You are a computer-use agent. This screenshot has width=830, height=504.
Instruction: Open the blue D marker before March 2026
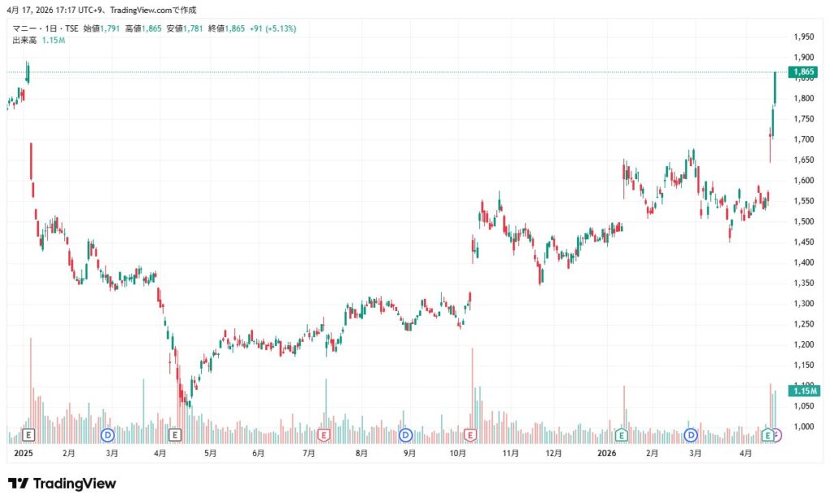pyautogui.click(x=692, y=435)
